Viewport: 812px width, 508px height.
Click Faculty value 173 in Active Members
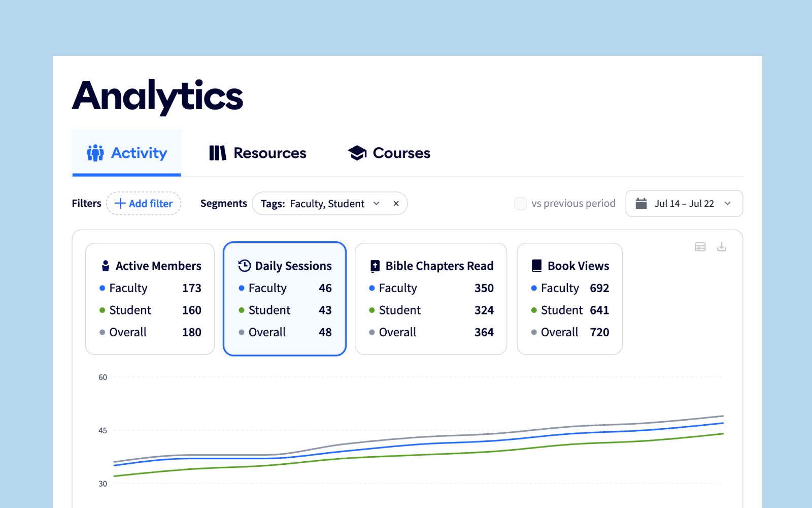(x=192, y=288)
